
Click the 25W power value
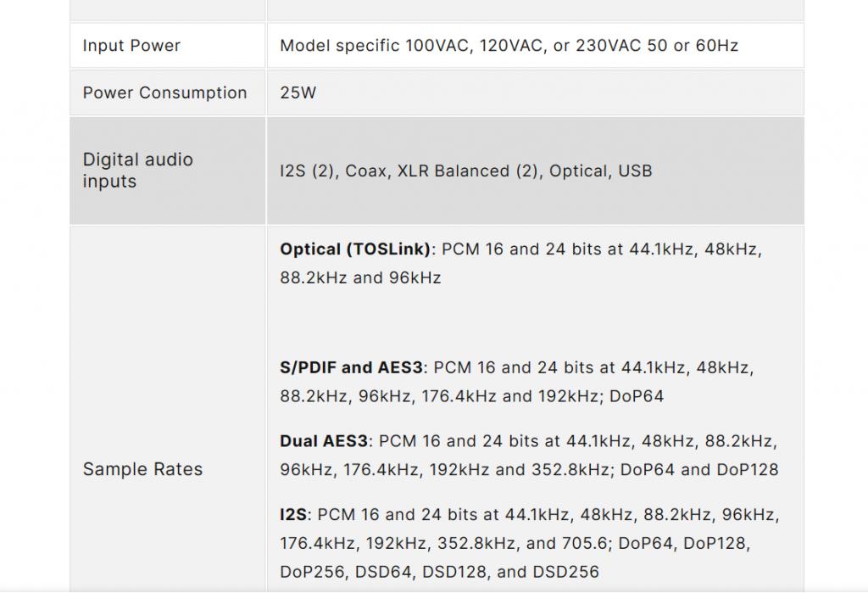tap(298, 92)
